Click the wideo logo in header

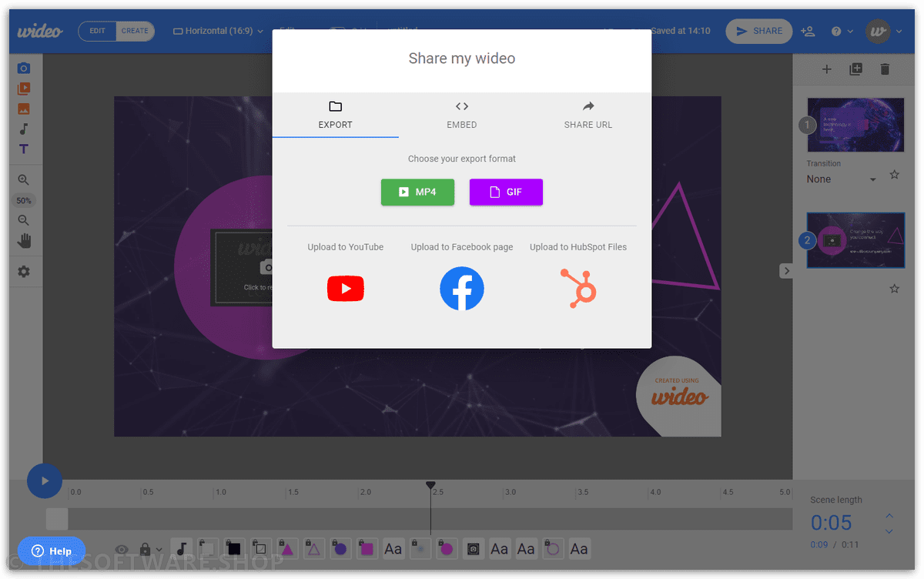40,32
